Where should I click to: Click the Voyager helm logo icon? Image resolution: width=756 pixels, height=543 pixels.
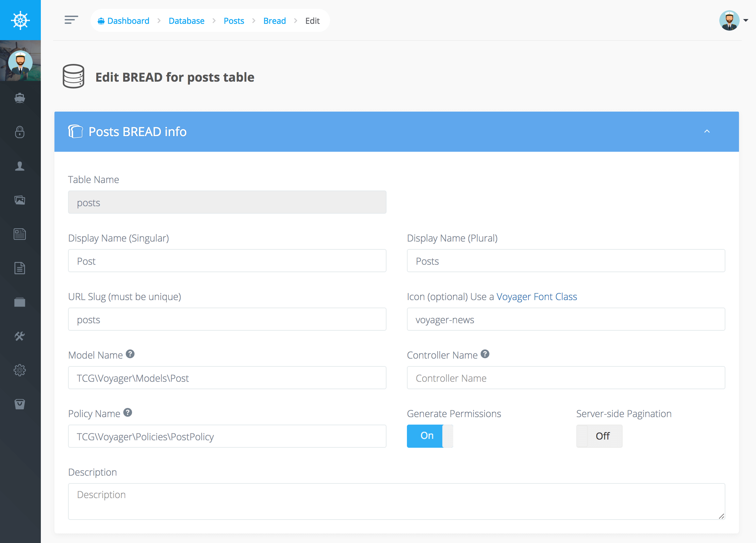point(20,20)
